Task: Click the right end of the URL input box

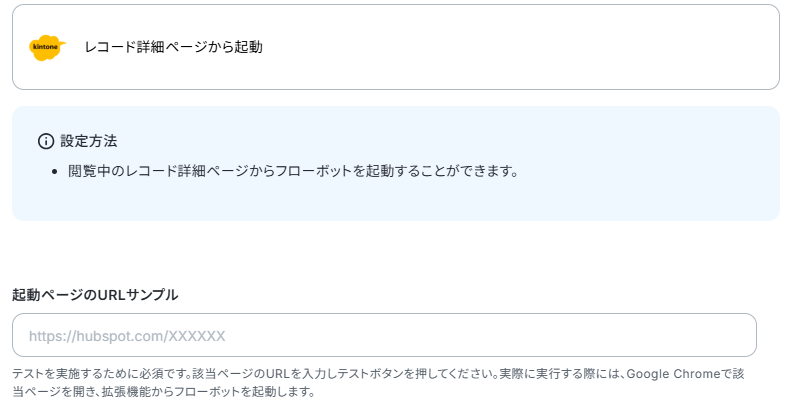Action: (x=740, y=336)
